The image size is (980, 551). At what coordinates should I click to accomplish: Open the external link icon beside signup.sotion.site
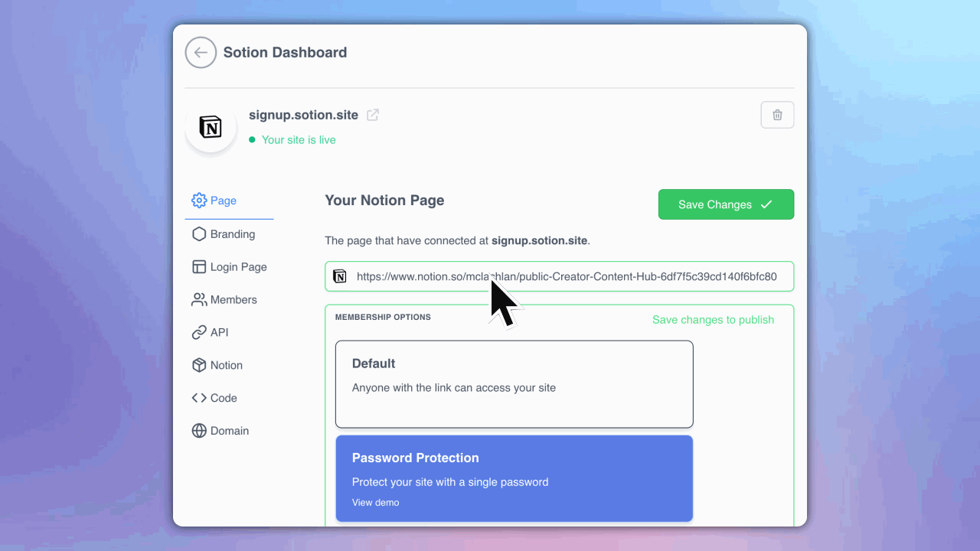click(373, 115)
